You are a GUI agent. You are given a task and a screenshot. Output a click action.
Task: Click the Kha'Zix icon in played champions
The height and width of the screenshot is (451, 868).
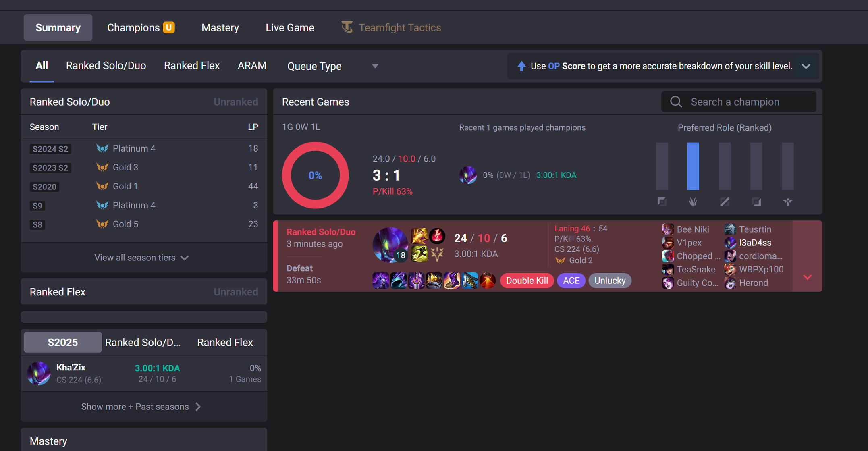[468, 175]
